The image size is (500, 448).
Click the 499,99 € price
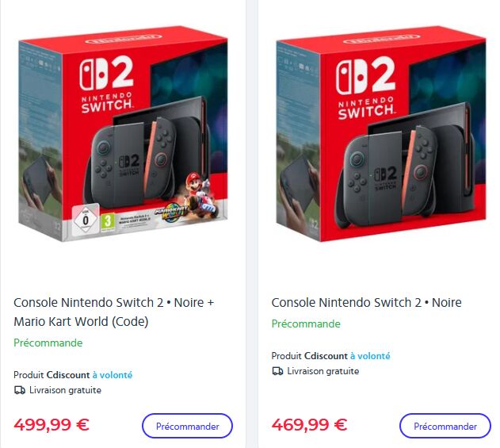[52, 425]
